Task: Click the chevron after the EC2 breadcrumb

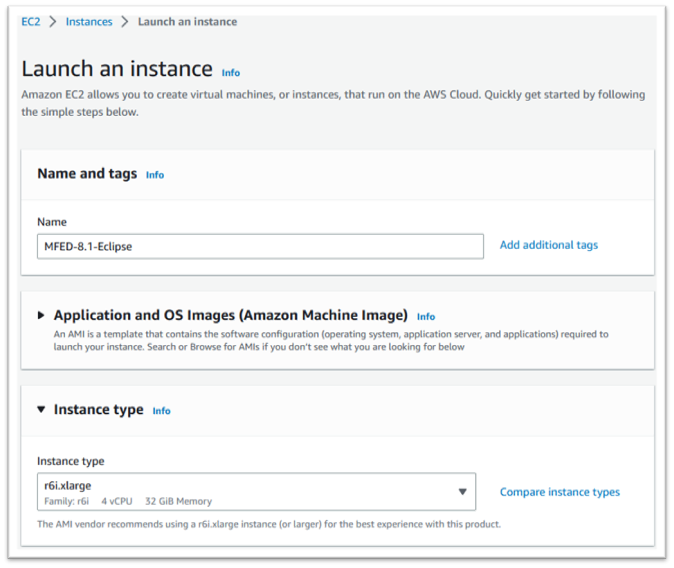Action: 53,22
